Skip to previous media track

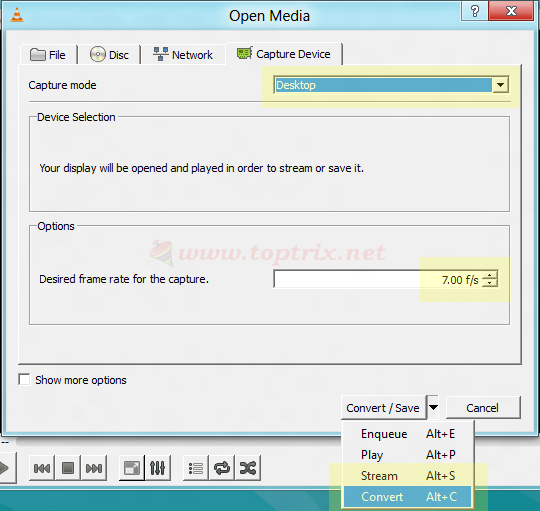point(42,468)
